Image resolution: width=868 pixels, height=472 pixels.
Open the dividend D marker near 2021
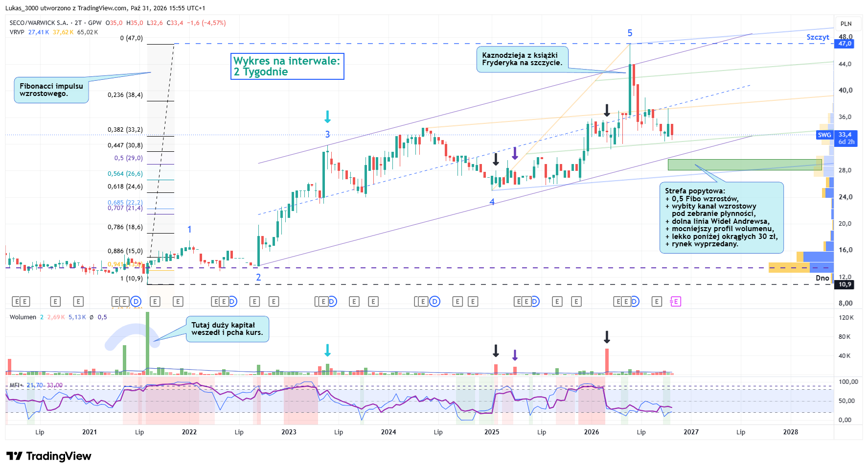136,302
